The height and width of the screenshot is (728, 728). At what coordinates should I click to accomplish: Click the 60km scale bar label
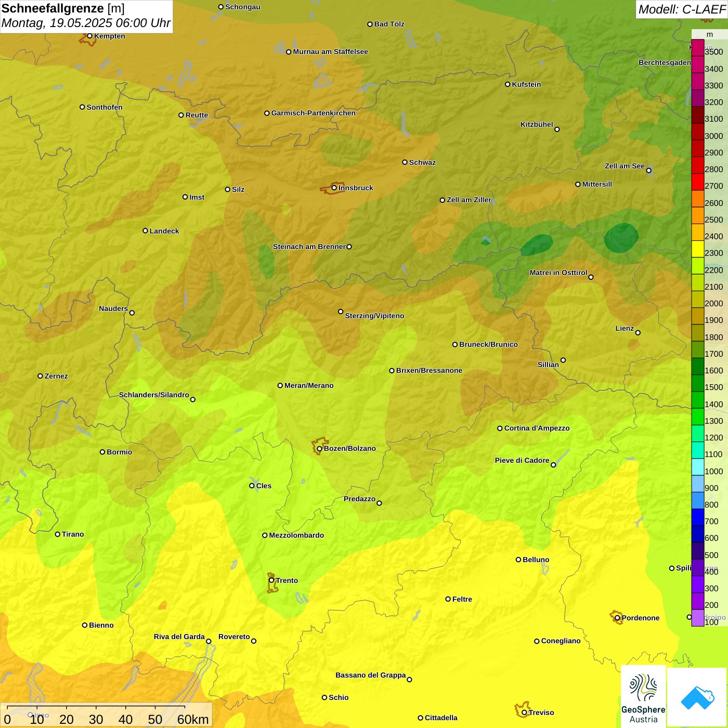point(193,719)
